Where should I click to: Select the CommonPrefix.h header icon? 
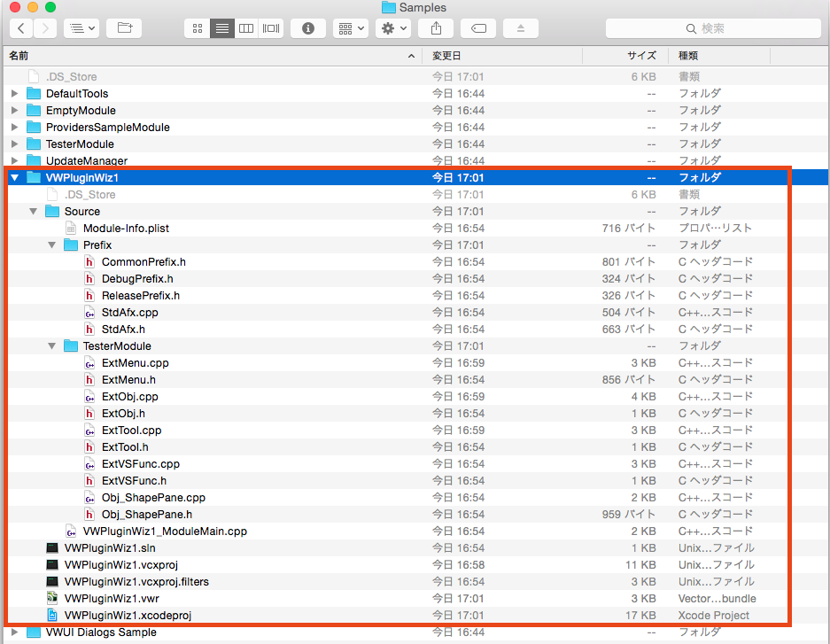pyautogui.click(x=89, y=262)
